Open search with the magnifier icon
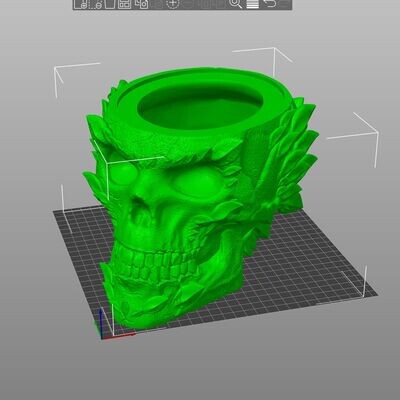 click(x=236, y=4)
